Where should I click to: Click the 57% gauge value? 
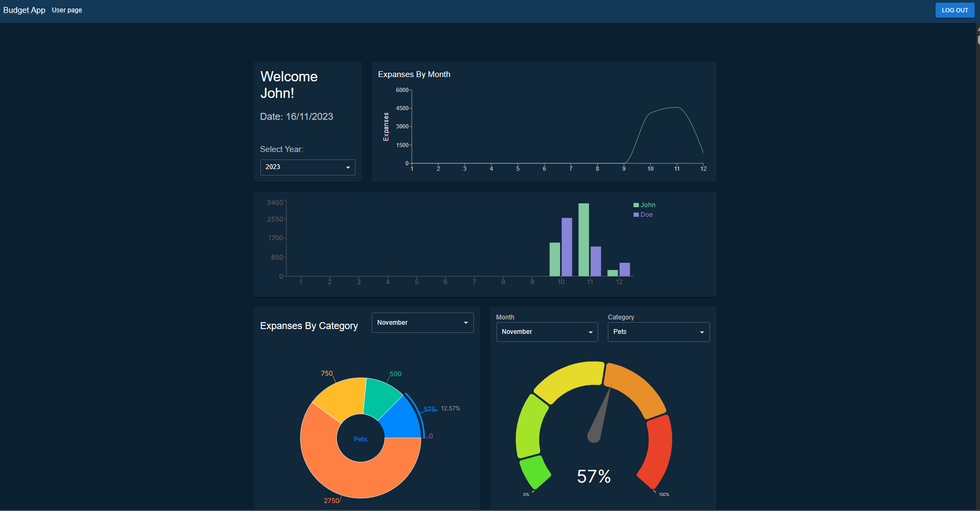(594, 476)
